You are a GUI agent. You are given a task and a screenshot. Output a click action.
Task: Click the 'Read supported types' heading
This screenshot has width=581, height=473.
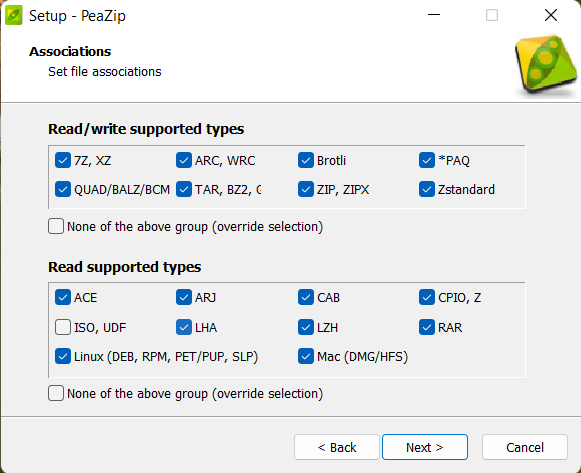[124, 267]
